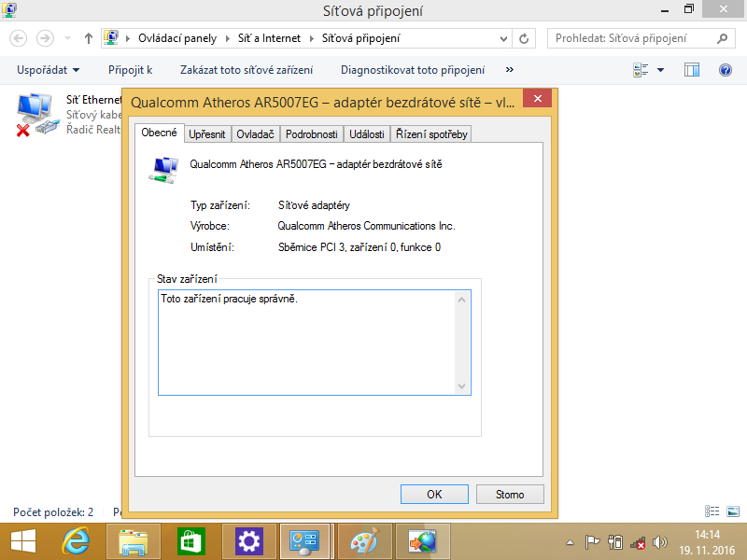Expand chevron after Síť a Internet
This screenshot has height=560, width=747.
[312, 38]
